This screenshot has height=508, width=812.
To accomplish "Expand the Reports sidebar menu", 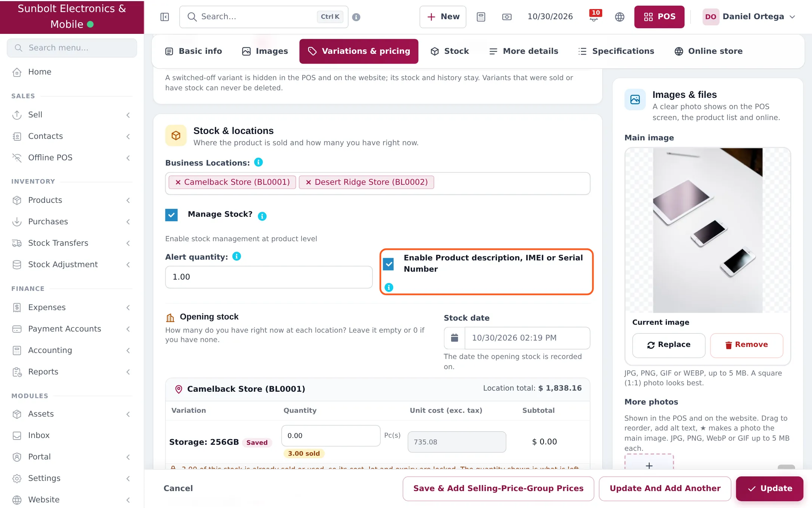I will coord(72,372).
